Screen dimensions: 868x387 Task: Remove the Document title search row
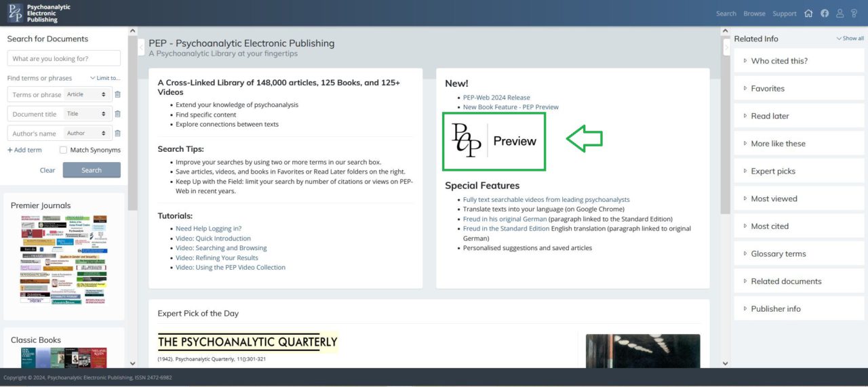click(117, 114)
